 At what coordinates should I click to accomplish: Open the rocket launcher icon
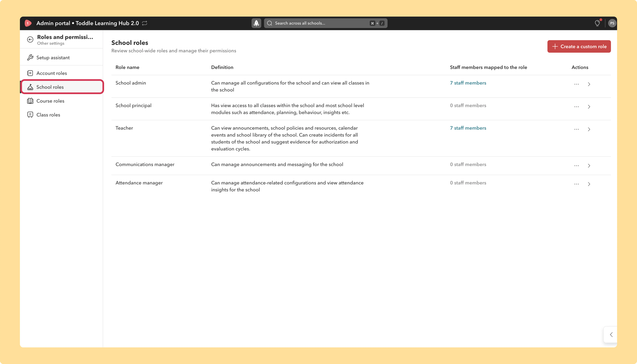[256, 23]
